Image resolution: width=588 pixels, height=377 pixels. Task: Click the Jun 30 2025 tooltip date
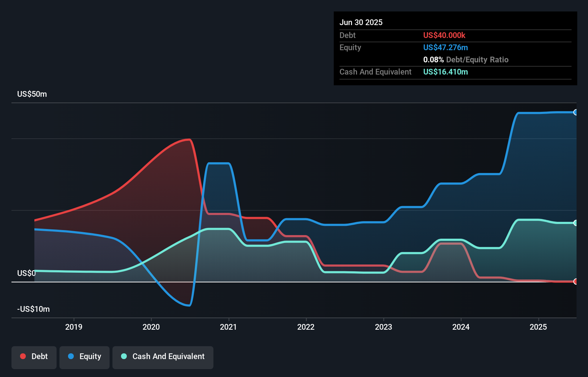[361, 22]
